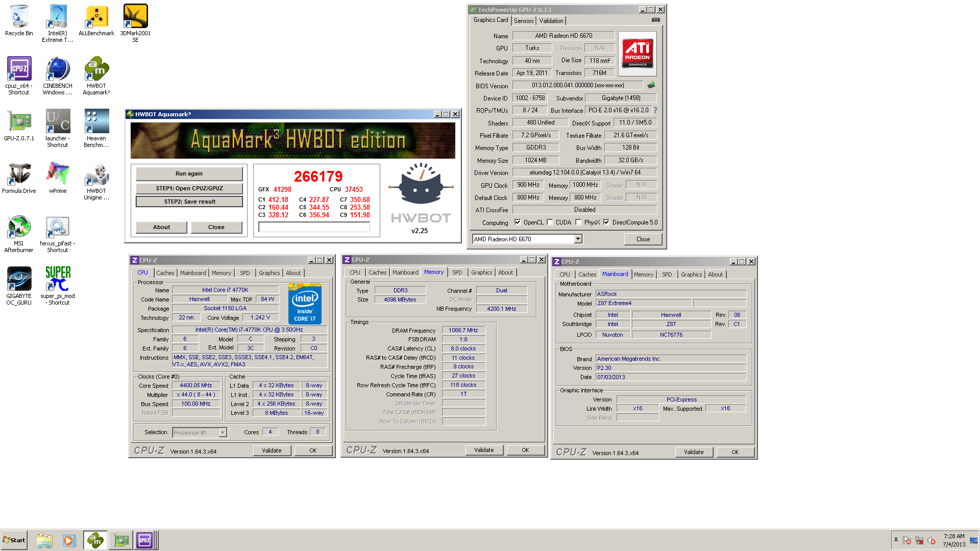
Task: Click the taskbar clock 7:28 AM
Action: [x=953, y=540]
